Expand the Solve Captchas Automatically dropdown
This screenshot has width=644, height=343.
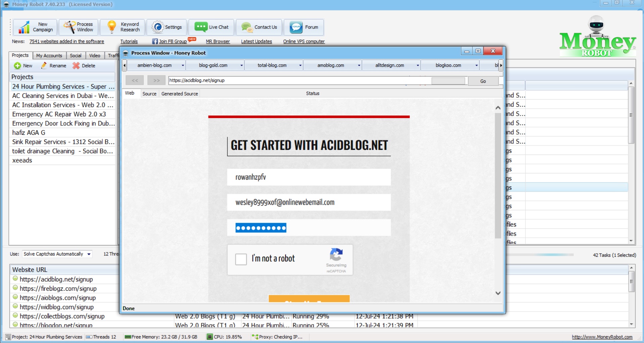89,254
